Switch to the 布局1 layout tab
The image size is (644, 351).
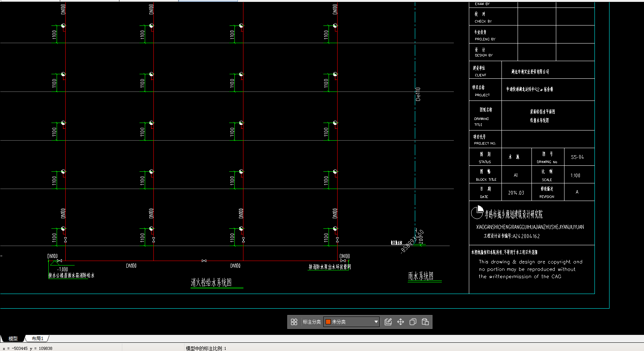tap(38, 339)
